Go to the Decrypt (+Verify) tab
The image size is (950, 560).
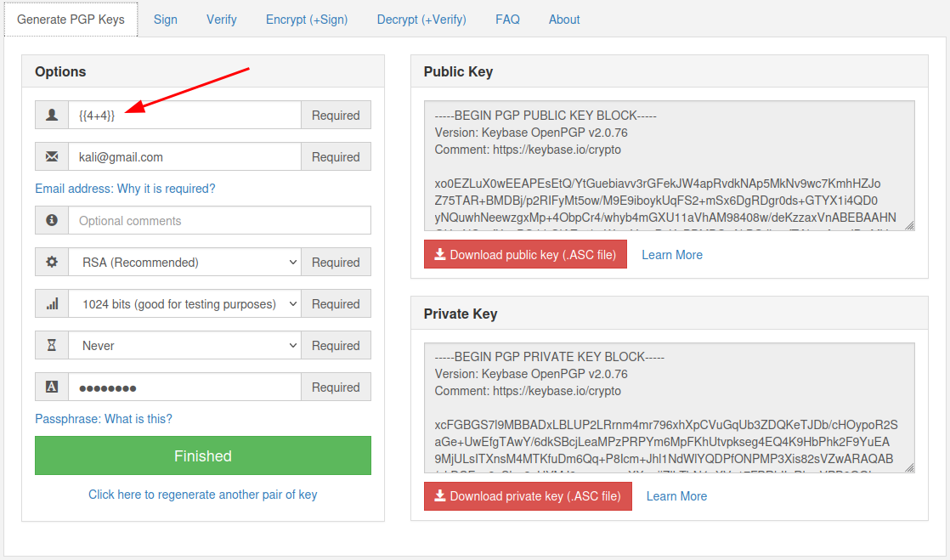pos(421,20)
